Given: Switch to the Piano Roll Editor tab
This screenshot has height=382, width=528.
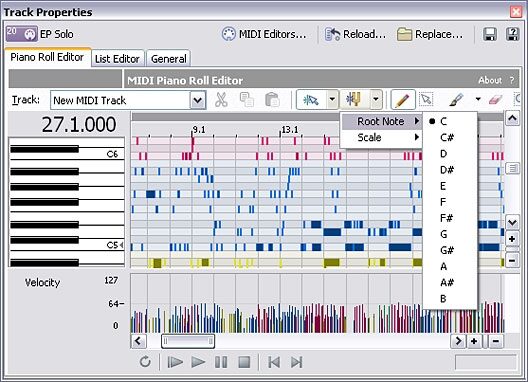Looking at the screenshot, I should 47,57.
